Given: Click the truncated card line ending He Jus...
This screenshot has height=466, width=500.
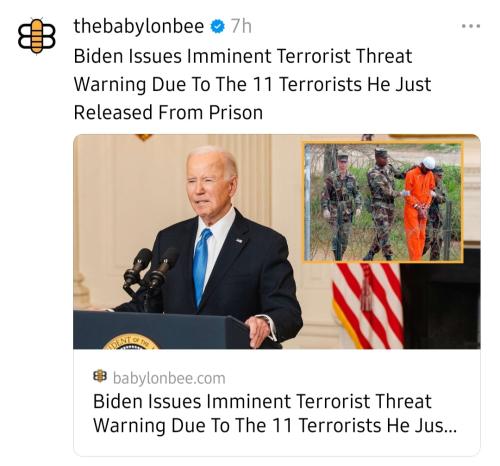Looking at the screenshot, I should point(275,426).
